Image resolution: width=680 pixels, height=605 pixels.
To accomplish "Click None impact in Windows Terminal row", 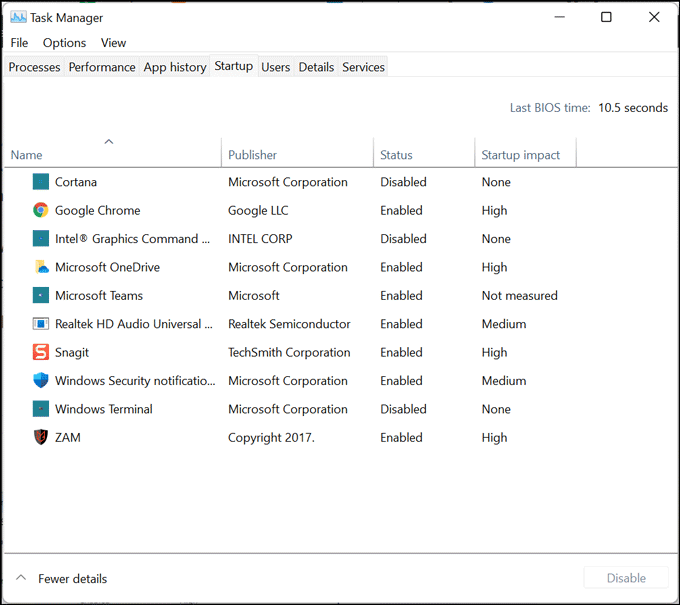I will coord(496,409).
